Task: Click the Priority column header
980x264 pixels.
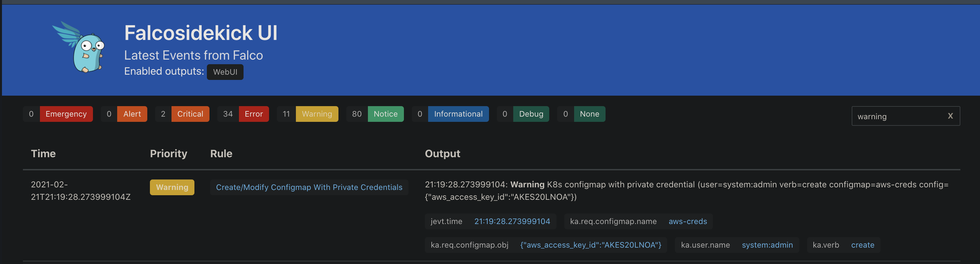Action: coord(169,154)
